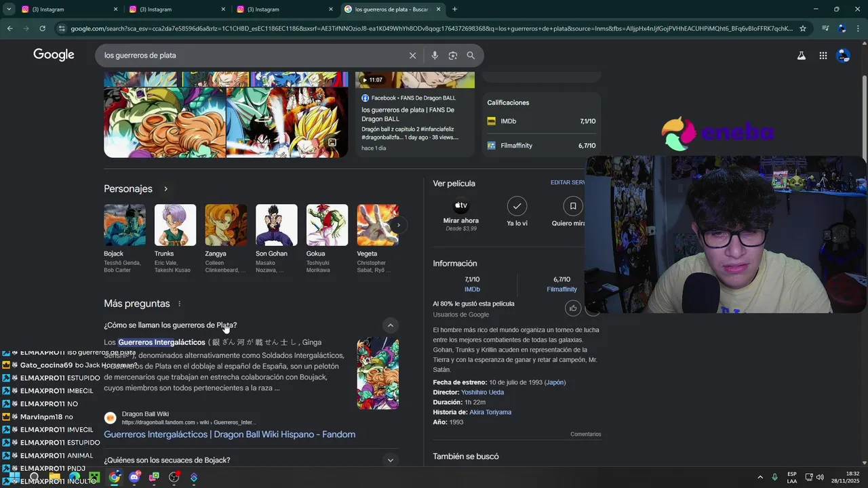Collapse the '¿Cómo se llaman los guerreros' question
868x488 pixels.
pyautogui.click(x=390, y=325)
